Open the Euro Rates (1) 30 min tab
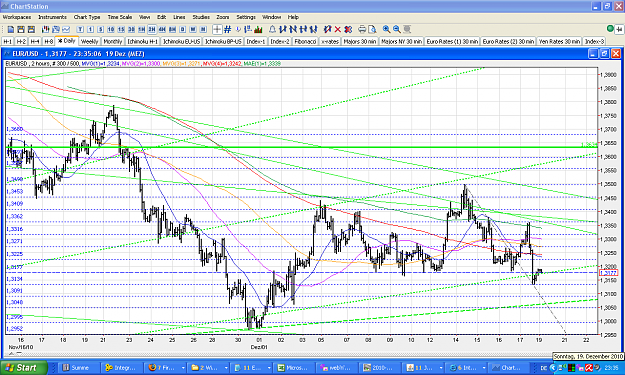 pos(452,41)
